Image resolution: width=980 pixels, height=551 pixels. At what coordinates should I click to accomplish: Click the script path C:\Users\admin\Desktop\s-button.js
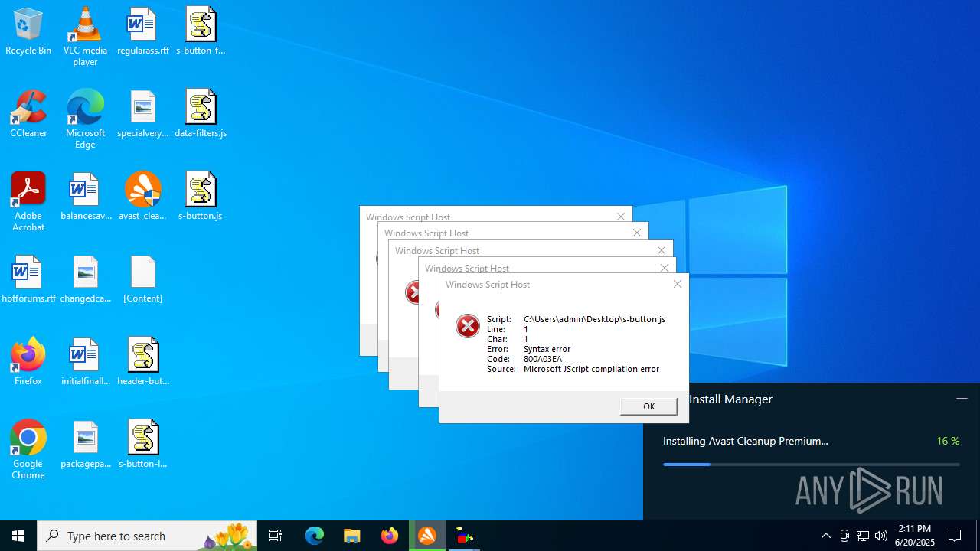(x=594, y=319)
